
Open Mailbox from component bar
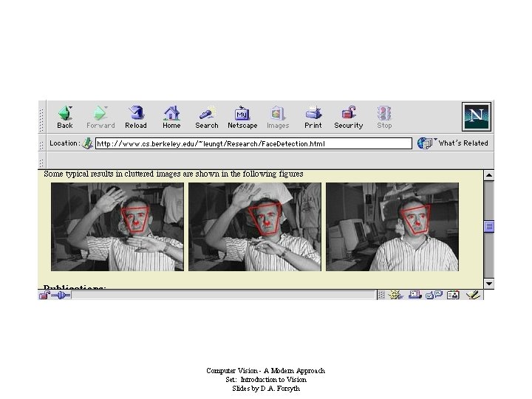tap(415, 295)
